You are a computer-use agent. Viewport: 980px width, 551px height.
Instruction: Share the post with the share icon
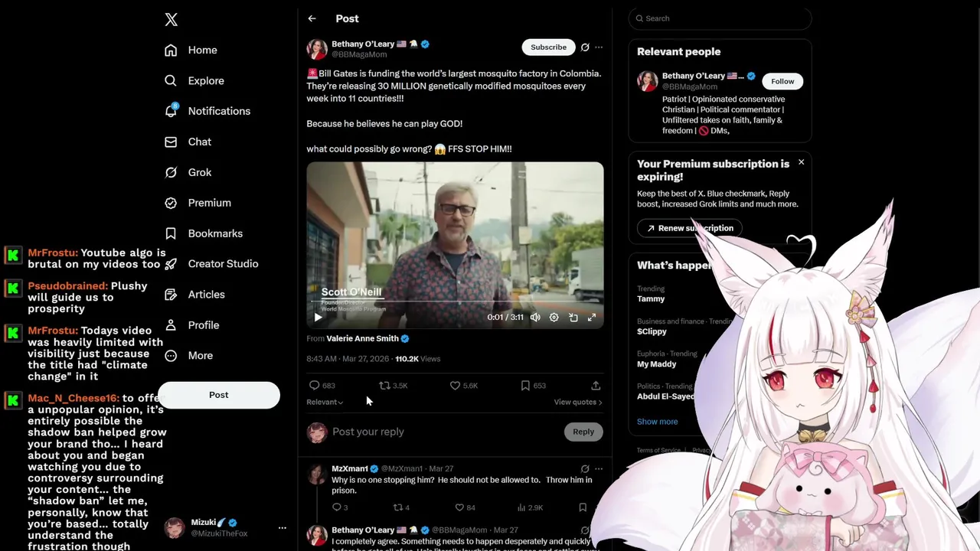(x=596, y=386)
